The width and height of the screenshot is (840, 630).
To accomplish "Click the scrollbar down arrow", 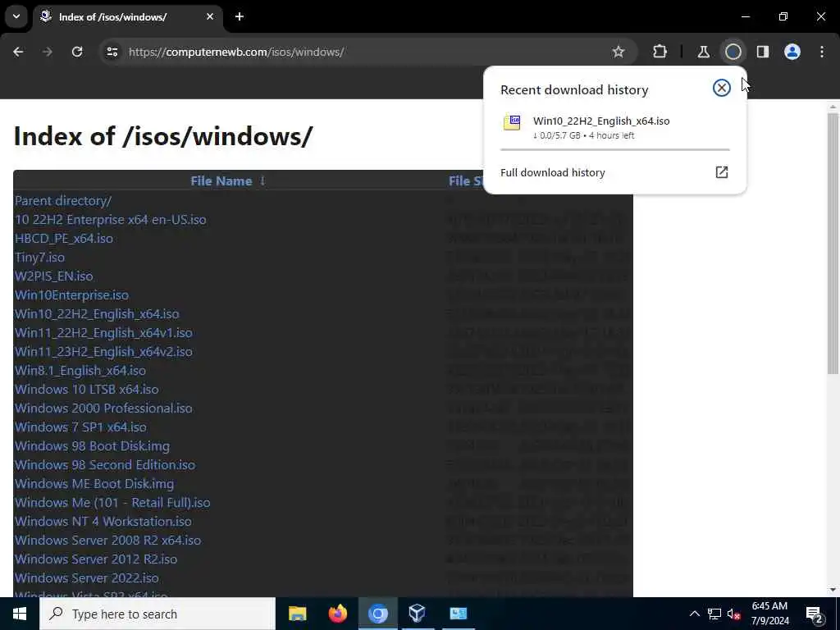I will click(833, 590).
